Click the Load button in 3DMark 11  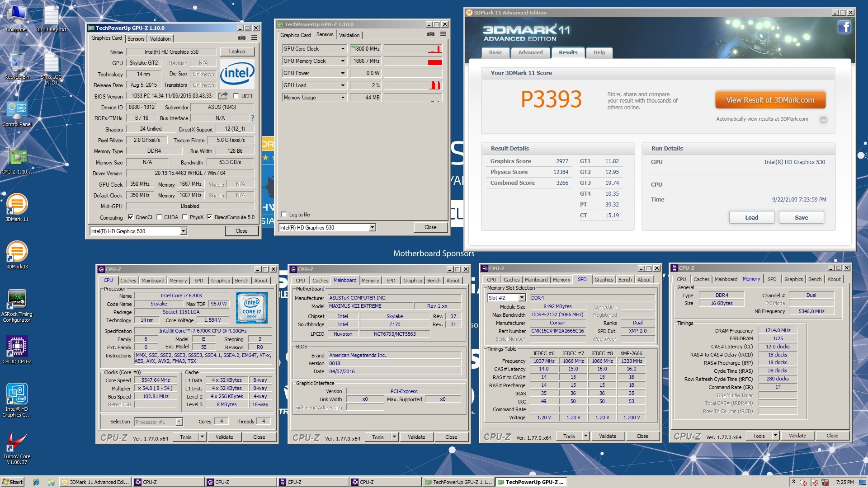pyautogui.click(x=752, y=217)
